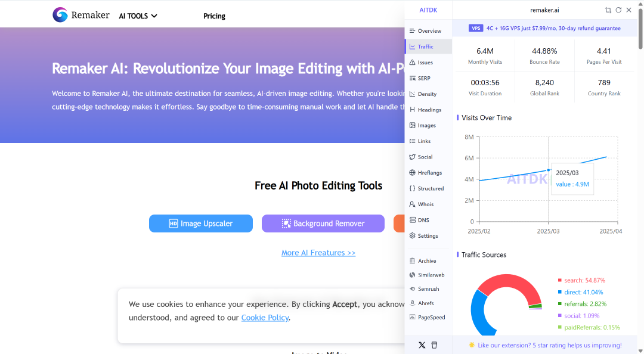This screenshot has height=354, width=644.
Task: Click the remaker.ai domain title
Action: tap(544, 10)
